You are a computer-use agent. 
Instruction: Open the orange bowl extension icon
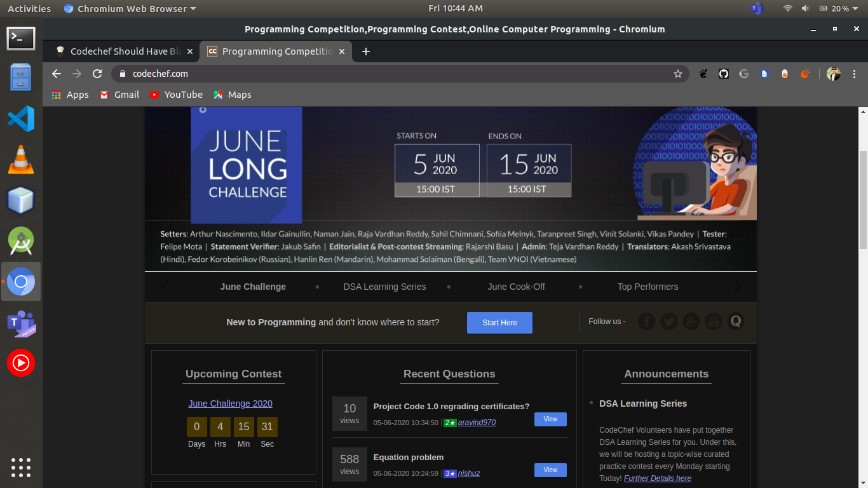click(x=805, y=74)
